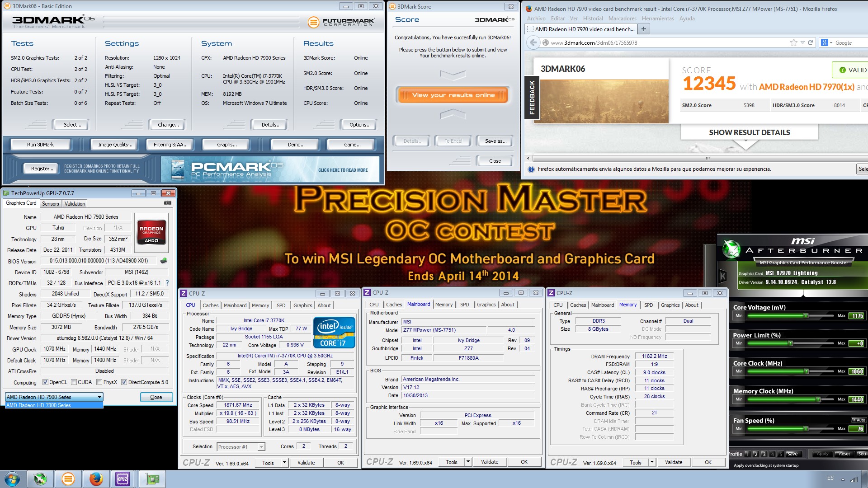The image size is (868, 488).
Task: Click Afterburner jet logo icon
Action: click(731, 249)
